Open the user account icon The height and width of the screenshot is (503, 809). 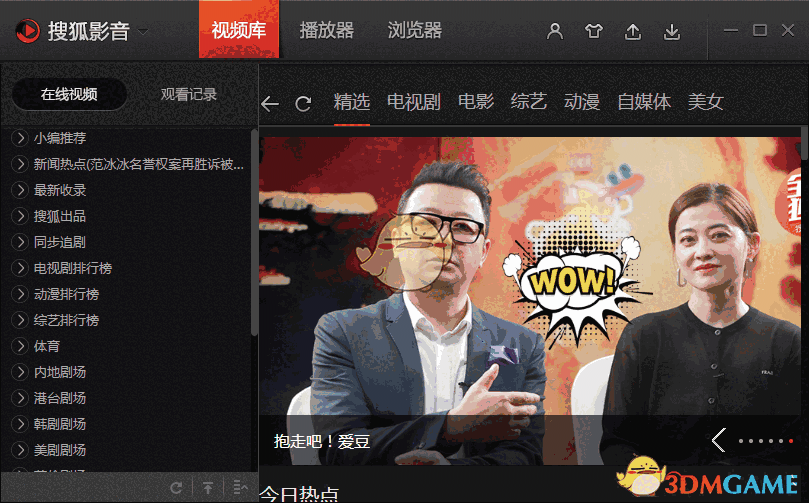pyautogui.click(x=555, y=31)
